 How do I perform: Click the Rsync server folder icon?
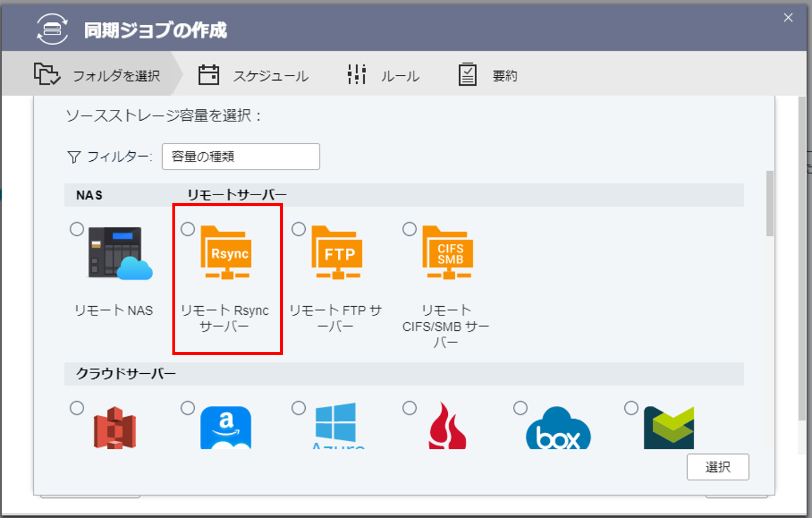tap(227, 254)
